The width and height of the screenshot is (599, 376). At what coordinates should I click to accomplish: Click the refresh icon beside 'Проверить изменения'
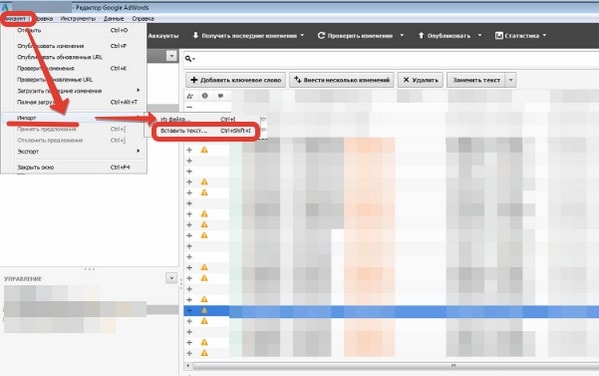coord(321,36)
